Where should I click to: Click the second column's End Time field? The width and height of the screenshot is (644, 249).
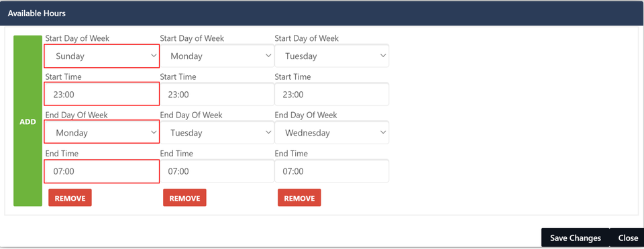point(217,171)
